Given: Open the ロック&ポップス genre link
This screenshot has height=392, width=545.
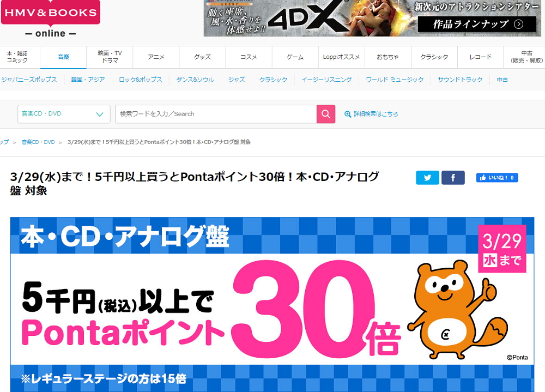Looking at the screenshot, I should click(x=141, y=80).
